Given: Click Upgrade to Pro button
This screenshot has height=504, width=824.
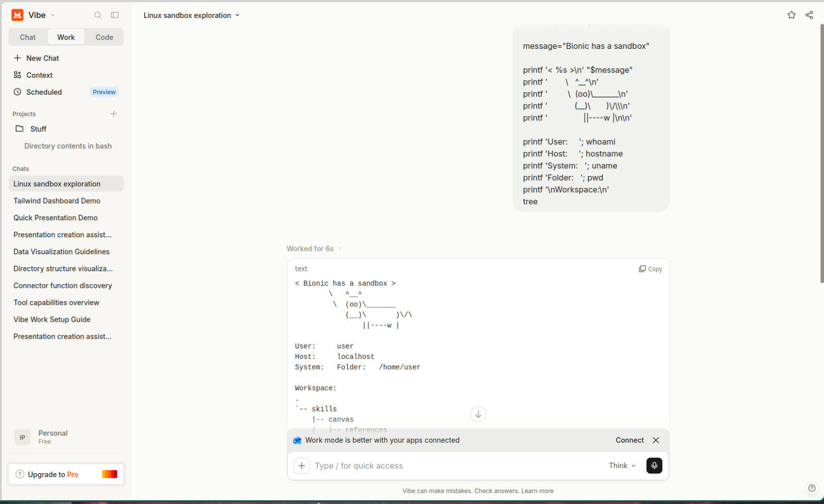Looking at the screenshot, I should pos(66,475).
